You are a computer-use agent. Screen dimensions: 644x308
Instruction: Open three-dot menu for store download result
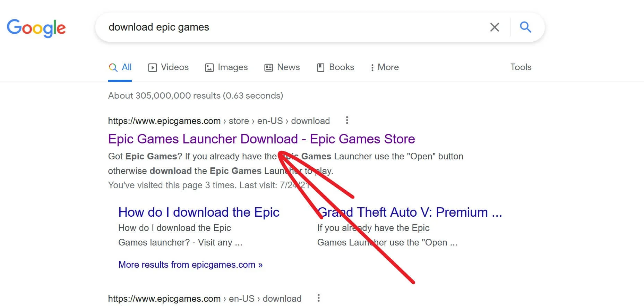click(x=347, y=120)
